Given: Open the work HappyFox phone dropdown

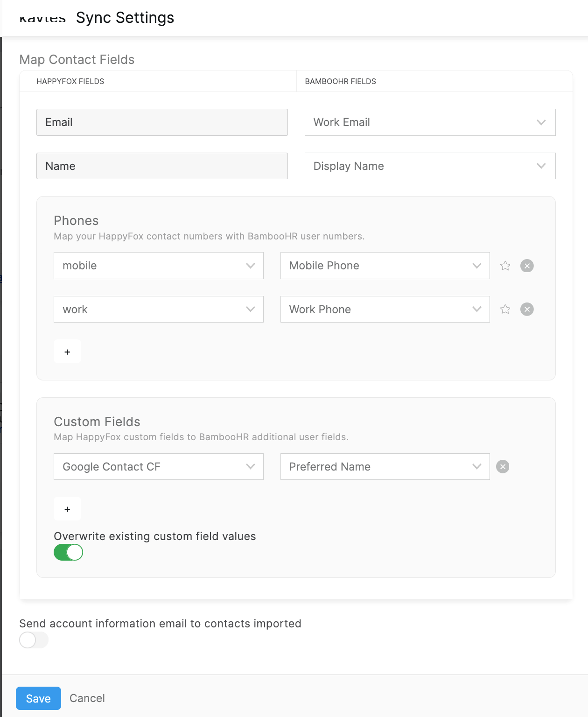Looking at the screenshot, I should coord(159,309).
